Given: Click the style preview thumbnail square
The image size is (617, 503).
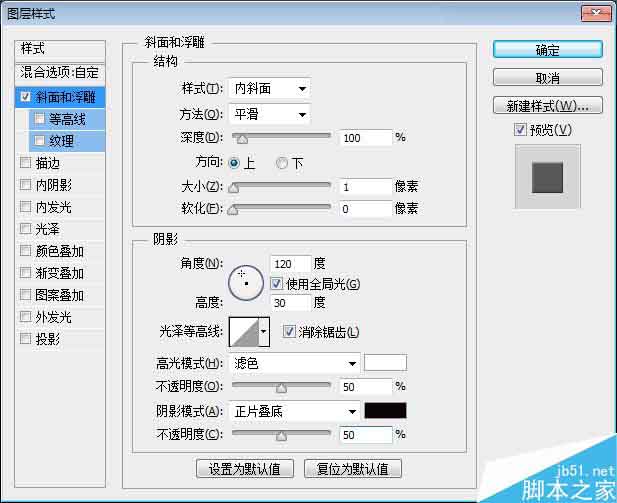Looking at the screenshot, I should click(547, 177).
